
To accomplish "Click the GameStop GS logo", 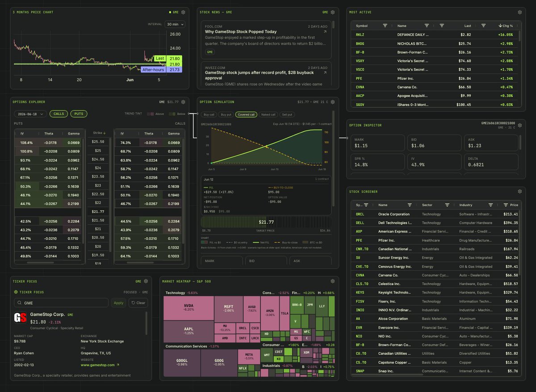I will [x=20, y=318].
